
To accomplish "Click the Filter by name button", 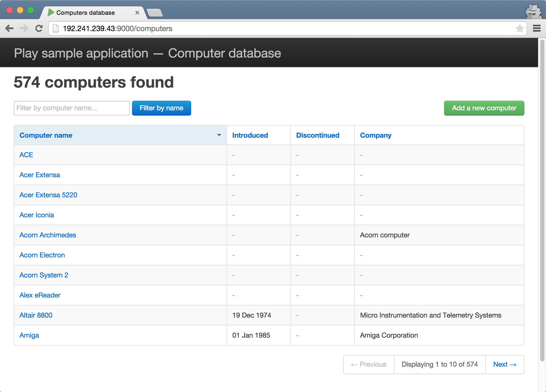I will tap(161, 108).
